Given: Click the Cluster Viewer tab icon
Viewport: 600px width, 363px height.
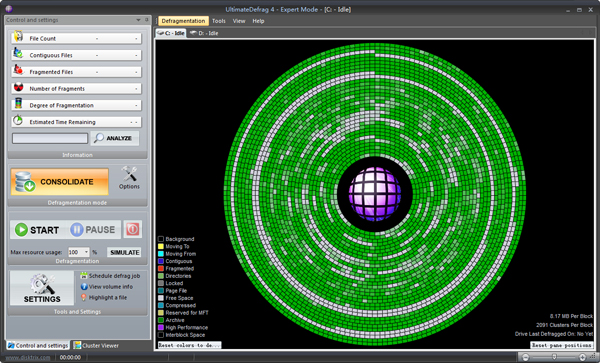Looking at the screenshot, I should tap(77, 345).
